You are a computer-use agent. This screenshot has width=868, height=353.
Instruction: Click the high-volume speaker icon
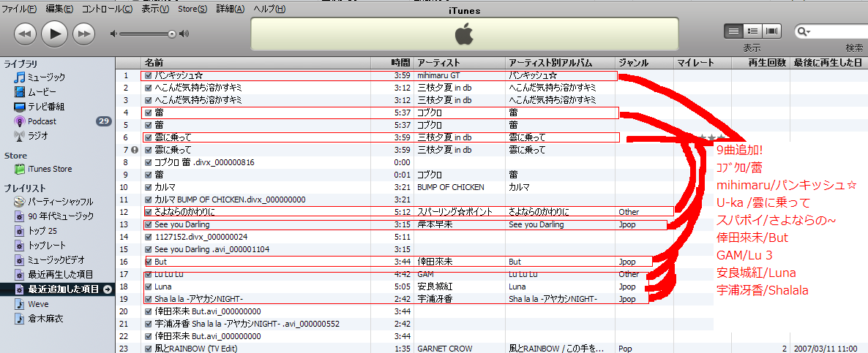[184, 34]
